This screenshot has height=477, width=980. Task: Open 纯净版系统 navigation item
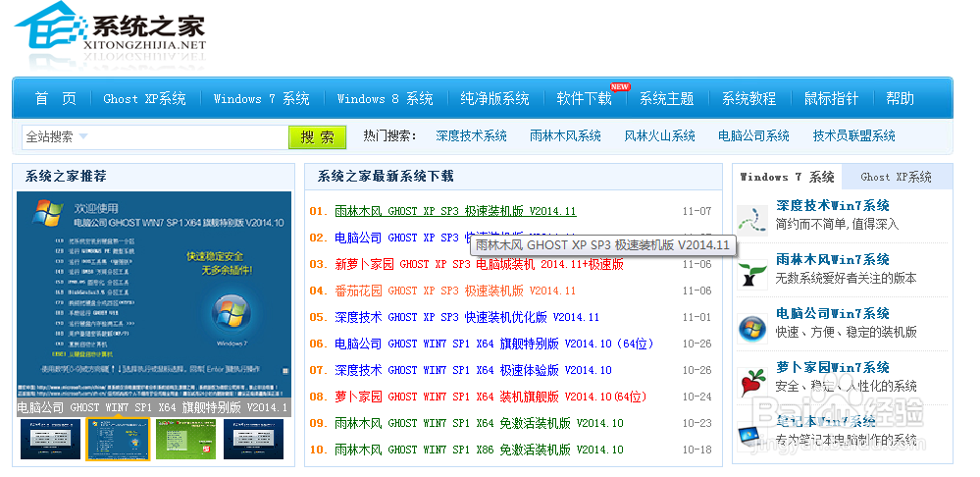pyautogui.click(x=494, y=99)
